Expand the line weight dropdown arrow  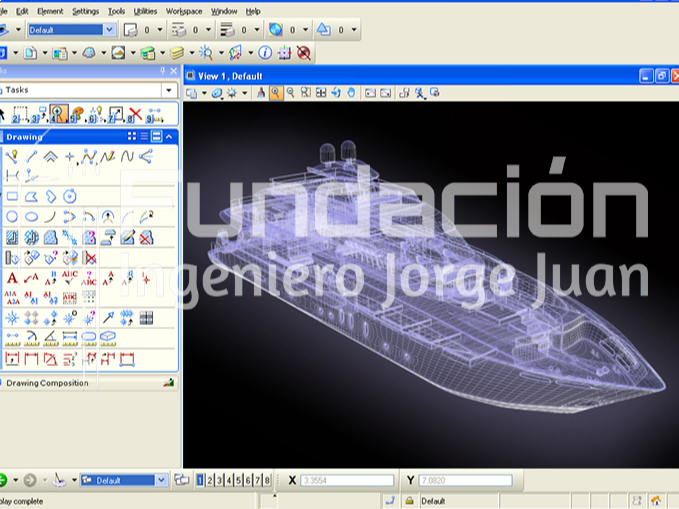coord(257,29)
